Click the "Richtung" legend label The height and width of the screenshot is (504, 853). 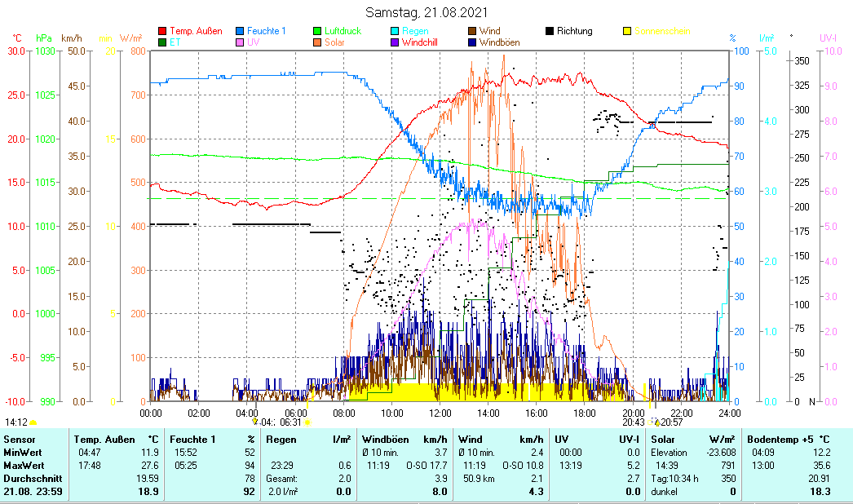click(x=574, y=31)
